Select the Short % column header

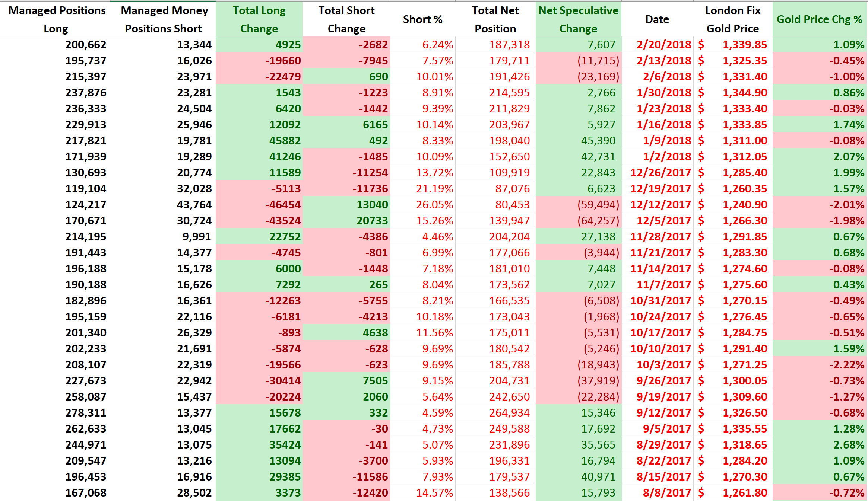click(x=422, y=19)
